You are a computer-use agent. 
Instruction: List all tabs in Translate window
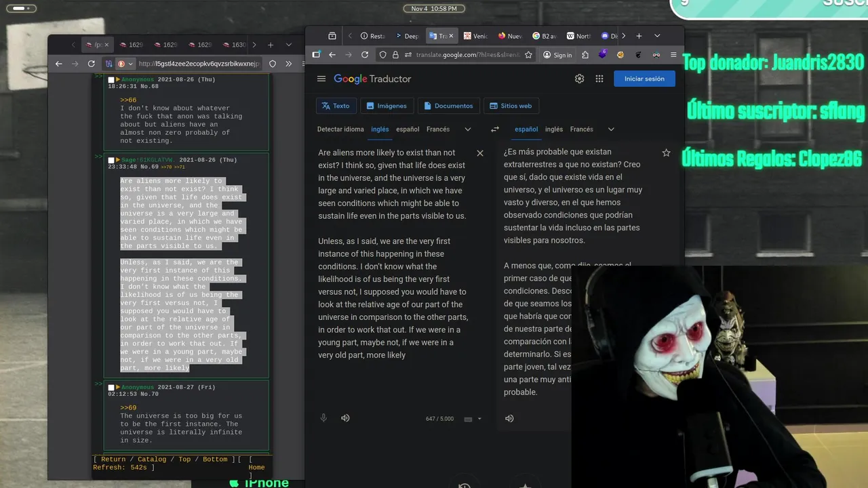[657, 36]
